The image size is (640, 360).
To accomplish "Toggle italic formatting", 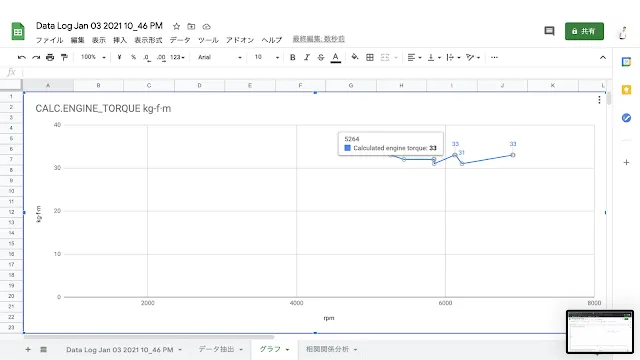I will (x=307, y=58).
